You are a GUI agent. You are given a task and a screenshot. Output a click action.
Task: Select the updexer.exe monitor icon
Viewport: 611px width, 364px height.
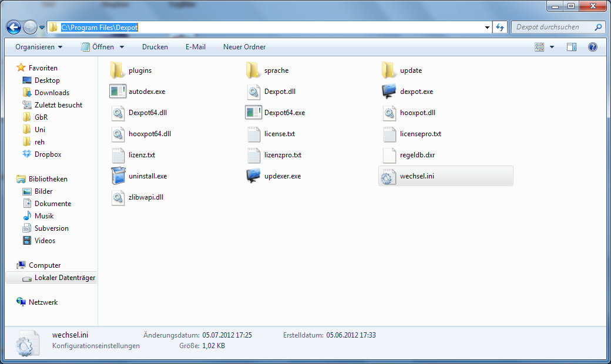[253, 176]
